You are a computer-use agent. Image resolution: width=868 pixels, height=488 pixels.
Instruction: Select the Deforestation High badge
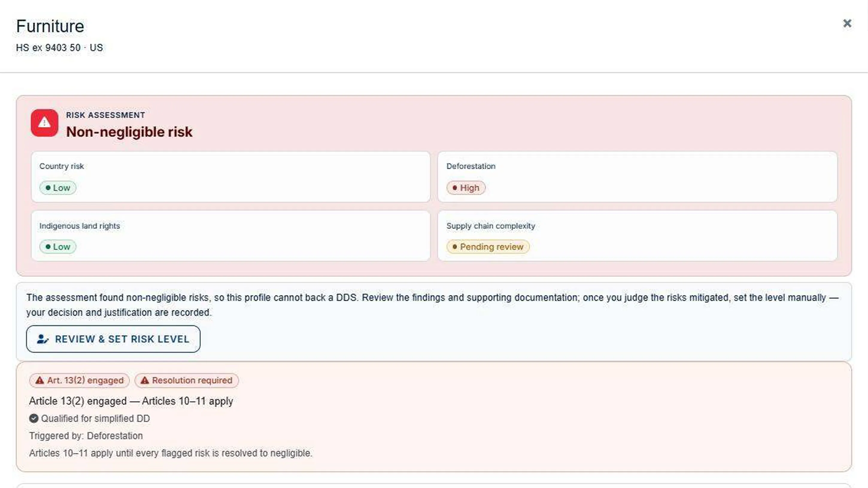466,188
